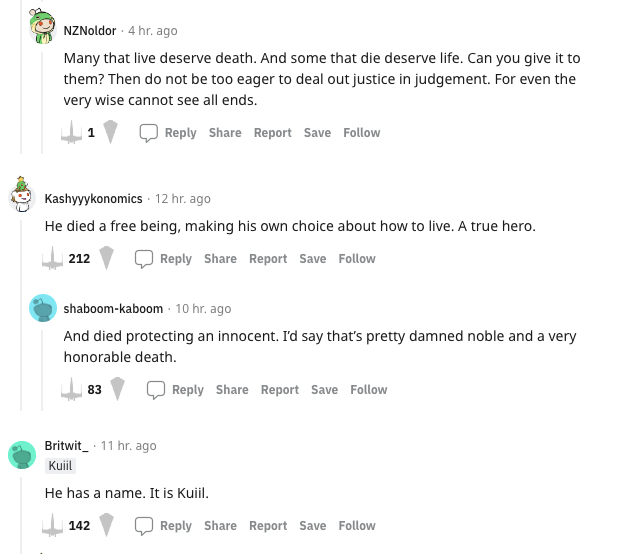Upvote Kashyyykonomics's comment
This screenshot has width=632, height=554.
click(x=52, y=258)
